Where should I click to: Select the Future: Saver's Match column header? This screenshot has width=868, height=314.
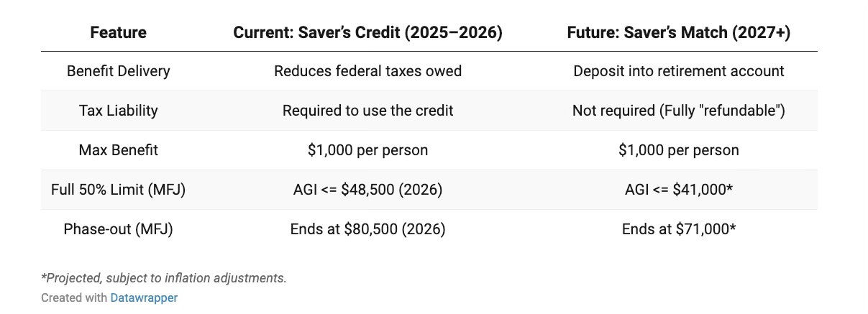(678, 33)
